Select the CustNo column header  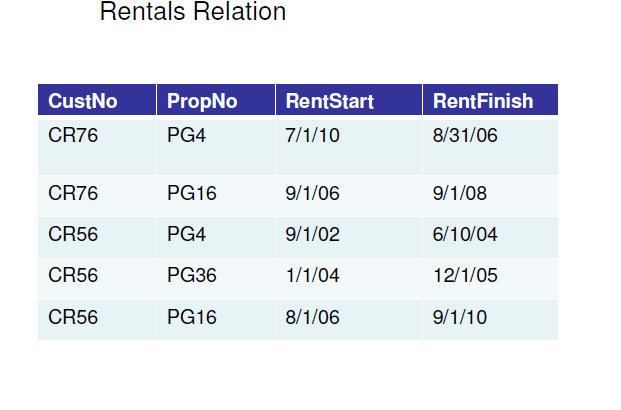(x=83, y=101)
